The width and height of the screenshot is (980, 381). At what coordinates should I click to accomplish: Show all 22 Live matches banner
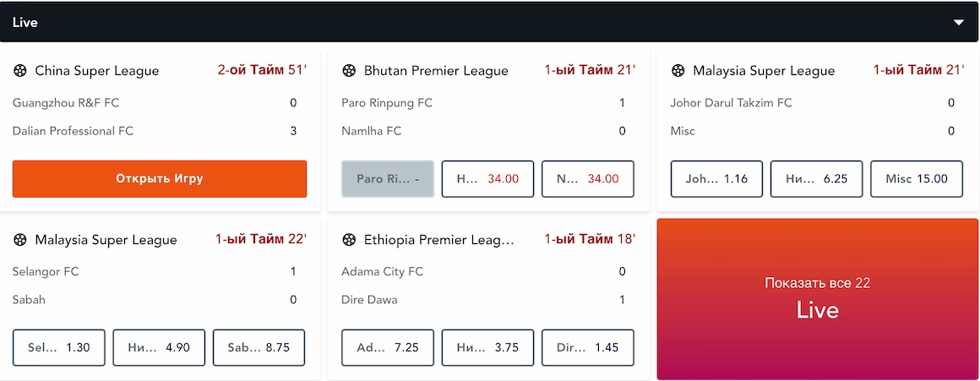pos(818,299)
